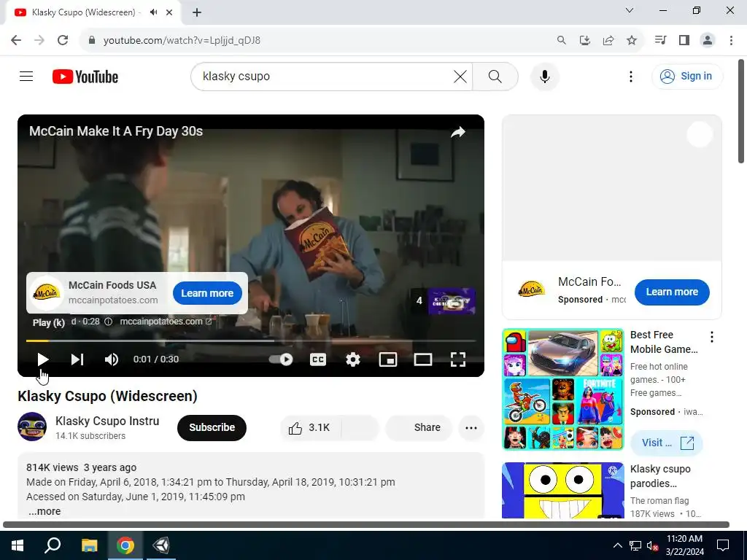Mute tab via speaker icon
Screen dimensions: 747x560
[153, 12]
